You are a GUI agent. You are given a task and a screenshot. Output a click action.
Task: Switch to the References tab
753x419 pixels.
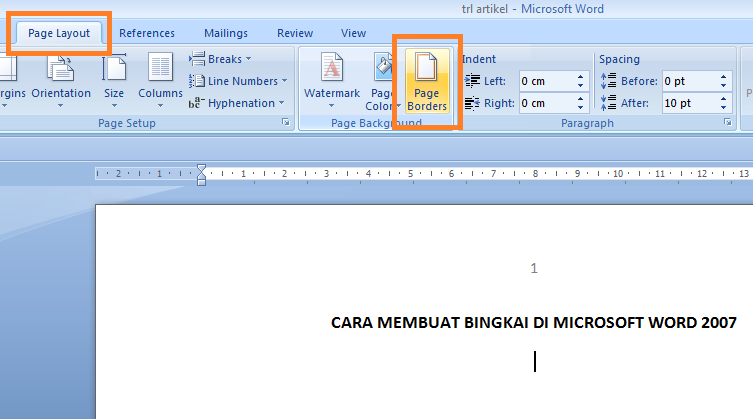[x=147, y=33]
